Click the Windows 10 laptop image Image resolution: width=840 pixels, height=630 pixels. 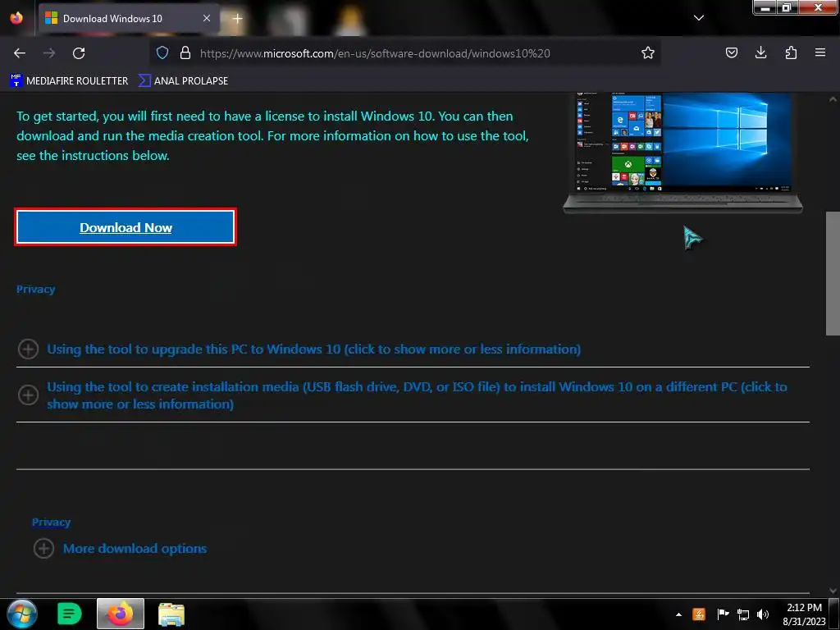(x=682, y=153)
